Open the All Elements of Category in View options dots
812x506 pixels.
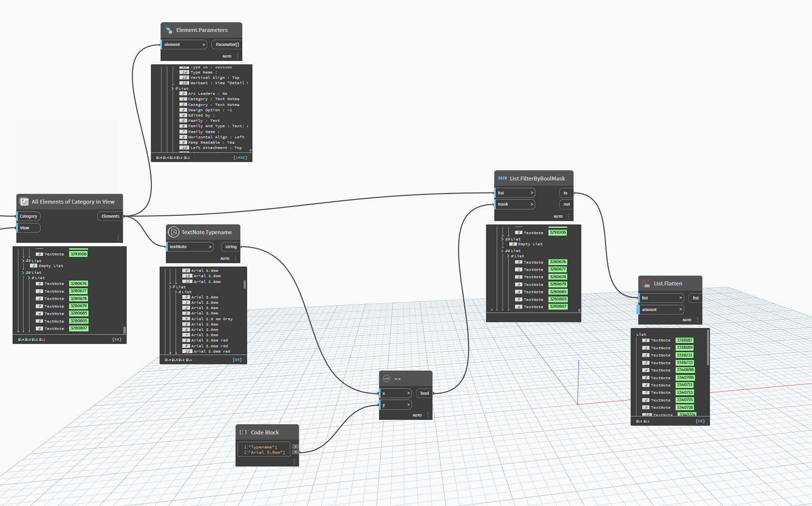tap(118, 238)
